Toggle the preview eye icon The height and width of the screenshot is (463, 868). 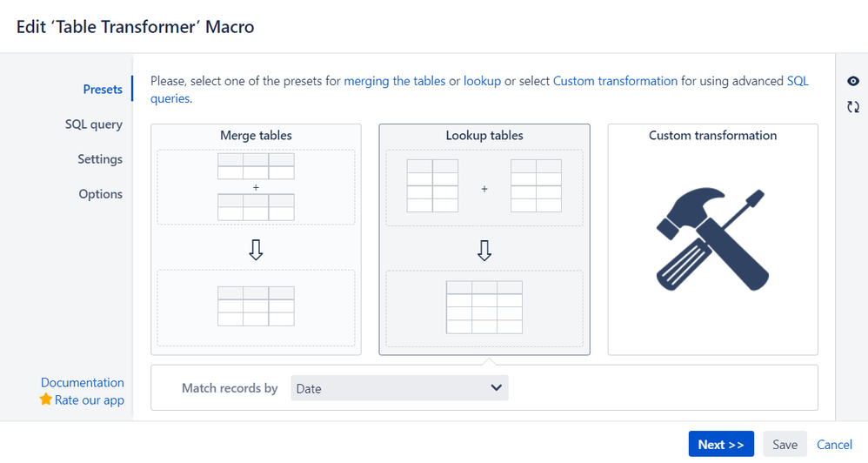click(852, 81)
